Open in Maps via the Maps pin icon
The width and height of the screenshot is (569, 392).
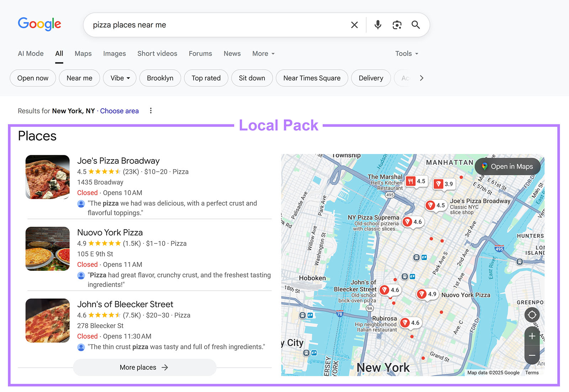(x=485, y=166)
